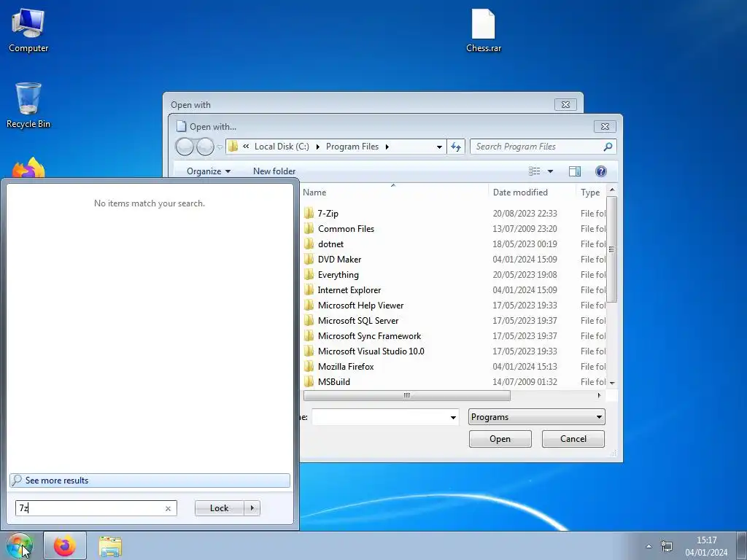Click the scroll right arrow of file list

click(599, 395)
